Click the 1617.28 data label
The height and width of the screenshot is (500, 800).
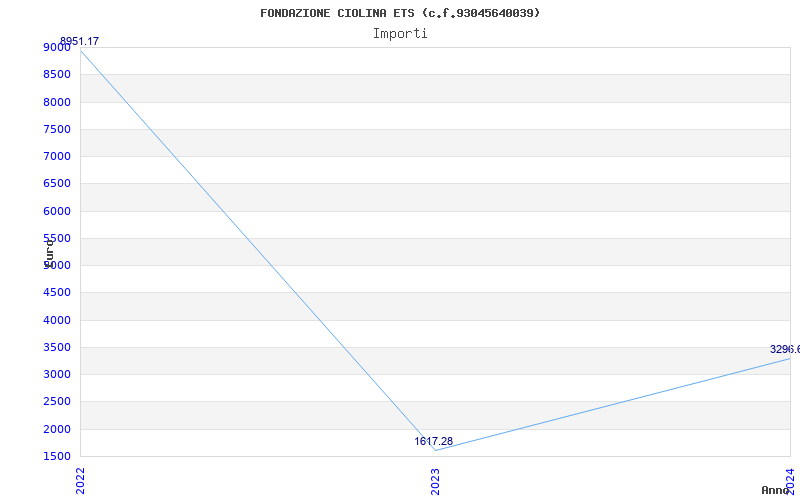(x=433, y=441)
